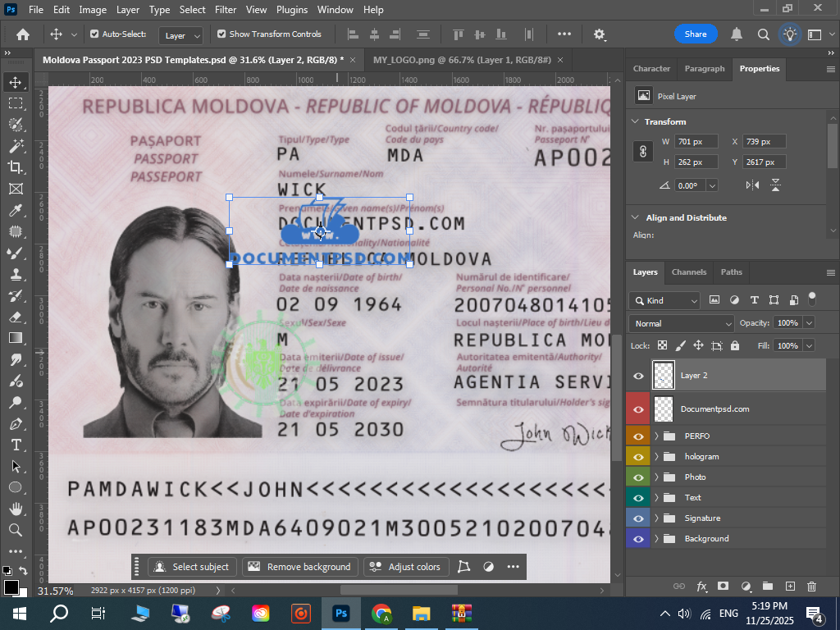Click the Remove background button
Screen dimensions: 840x630
click(300, 566)
